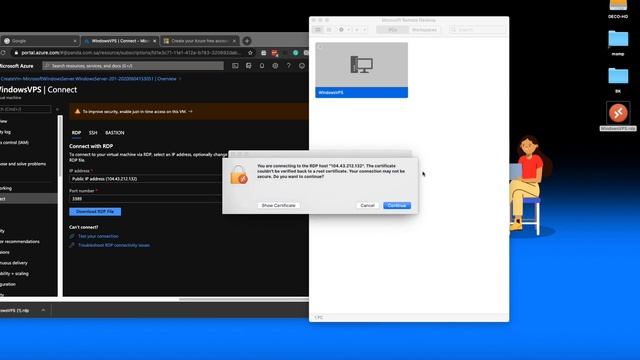The image size is (640, 360).
Task: Click Troubleshoot RDP connectivity issues link
Action: [114, 245]
